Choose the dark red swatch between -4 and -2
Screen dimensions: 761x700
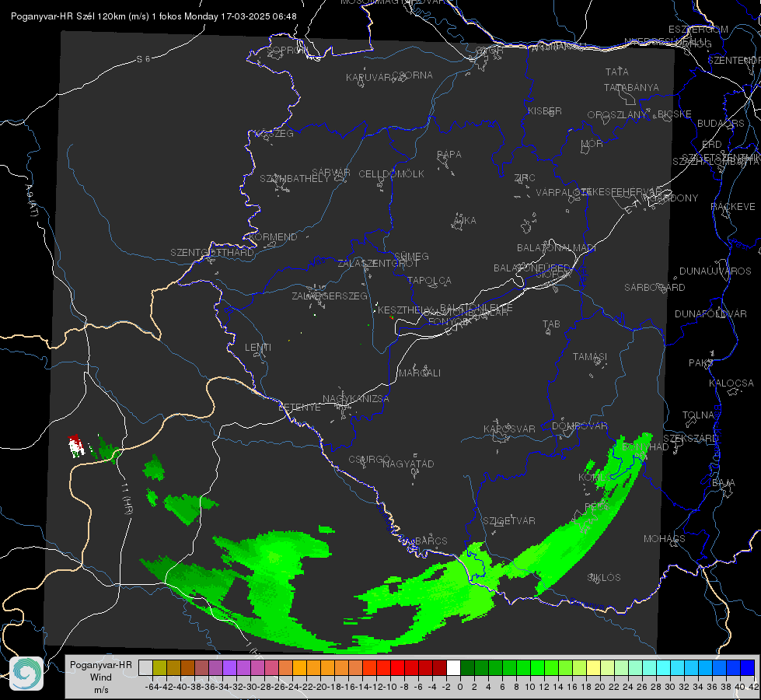click(x=439, y=667)
